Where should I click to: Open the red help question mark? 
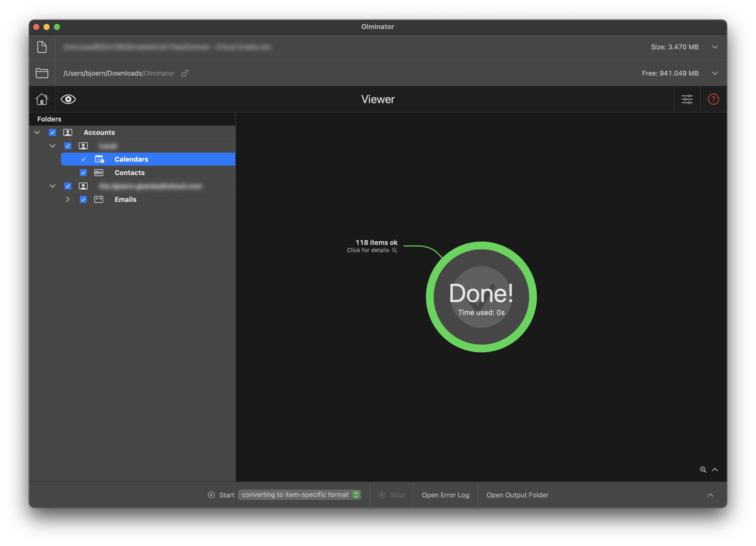(x=713, y=99)
